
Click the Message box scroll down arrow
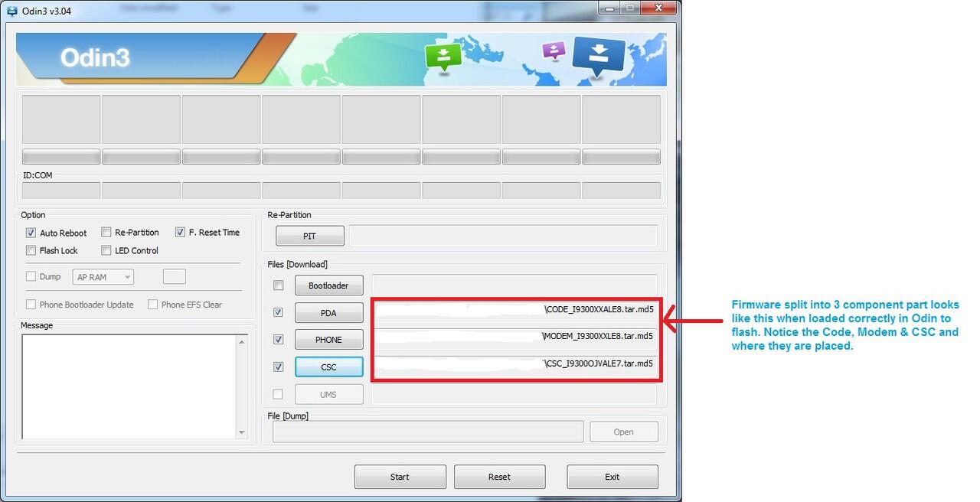pyautogui.click(x=242, y=433)
